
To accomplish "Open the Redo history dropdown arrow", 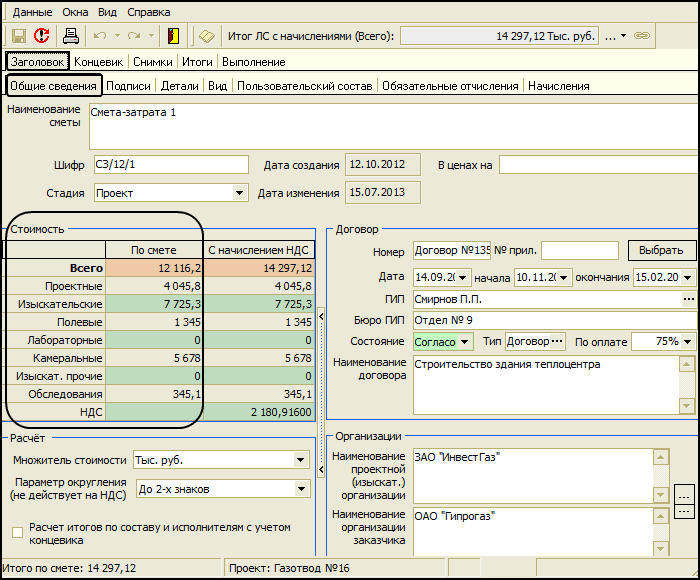I will point(151,36).
